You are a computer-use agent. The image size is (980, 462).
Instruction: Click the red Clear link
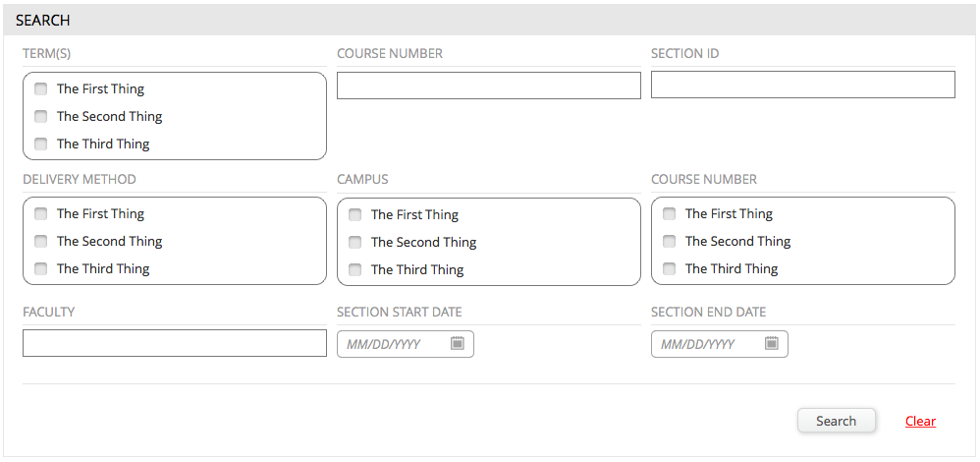coord(920,422)
